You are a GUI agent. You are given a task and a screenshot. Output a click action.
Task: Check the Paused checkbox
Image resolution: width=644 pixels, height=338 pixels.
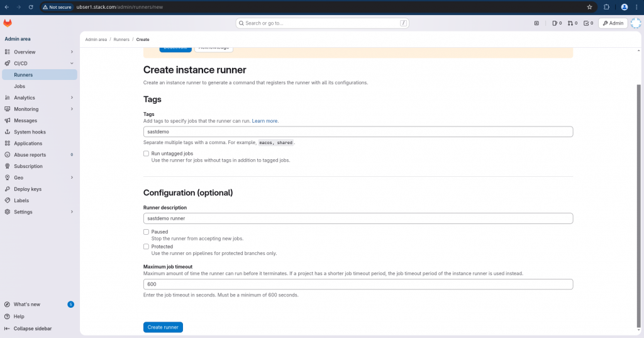146,232
